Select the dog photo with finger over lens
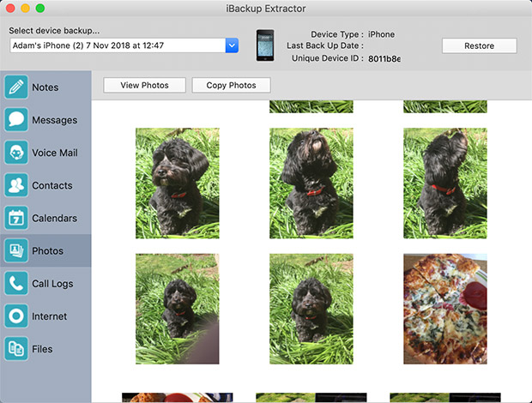Screen dimensions: 532x403 [178, 309]
